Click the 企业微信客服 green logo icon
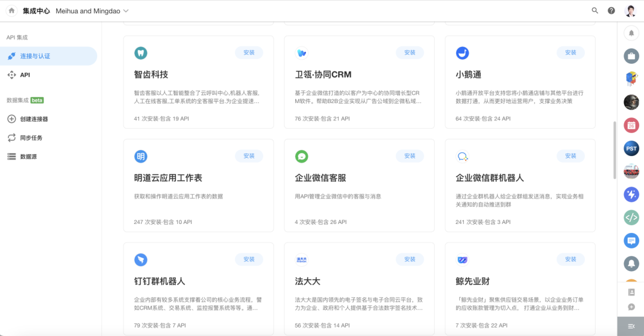This screenshot has width=644, height=336. (x=302, y=156)
